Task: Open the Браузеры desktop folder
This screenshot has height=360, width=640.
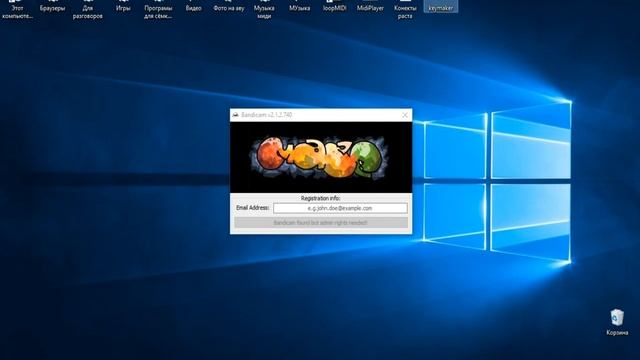Action: point(52,7)
